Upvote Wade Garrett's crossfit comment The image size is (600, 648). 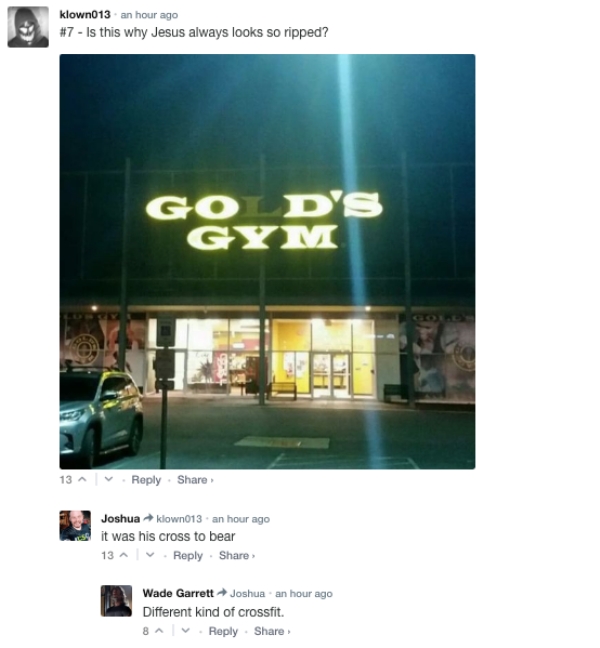pyautogui.click(x=159, y=631)
